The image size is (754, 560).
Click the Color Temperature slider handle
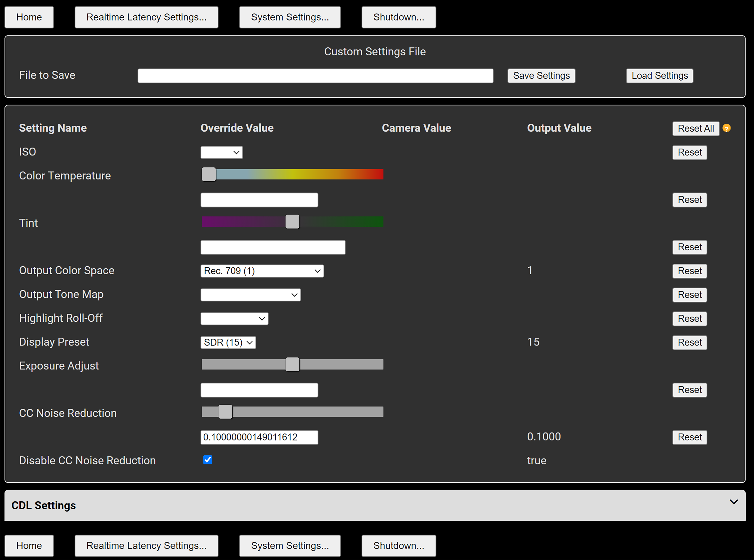coord(209,174)
